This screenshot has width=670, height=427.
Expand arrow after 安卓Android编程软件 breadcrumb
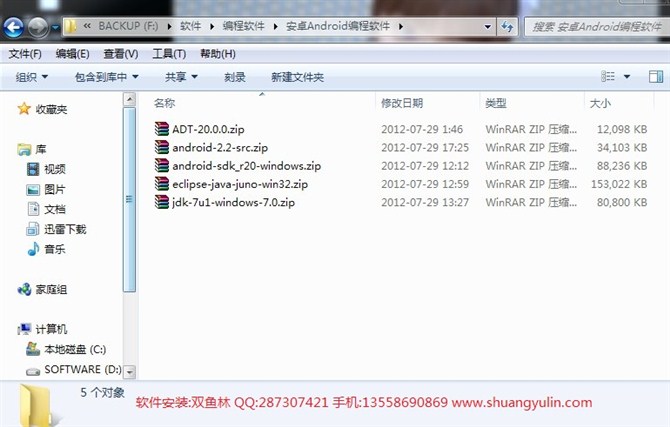coord(401,27)
